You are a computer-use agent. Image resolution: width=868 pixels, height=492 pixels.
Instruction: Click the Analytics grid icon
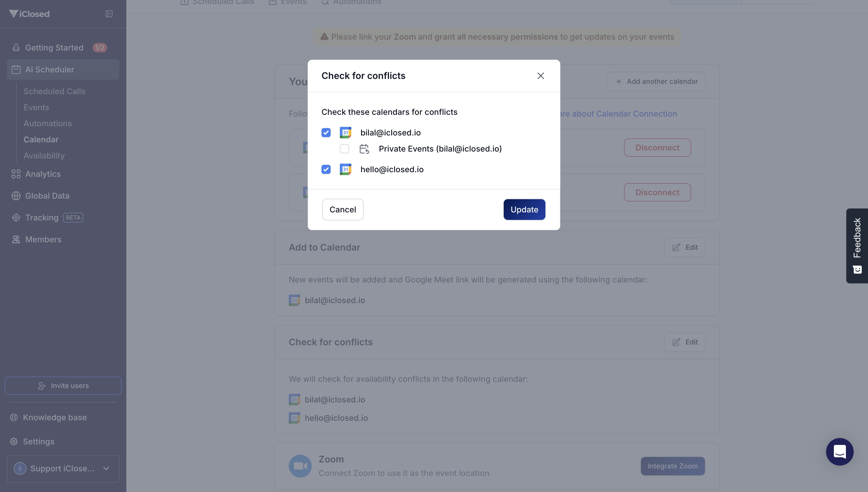tap(16, 174)
